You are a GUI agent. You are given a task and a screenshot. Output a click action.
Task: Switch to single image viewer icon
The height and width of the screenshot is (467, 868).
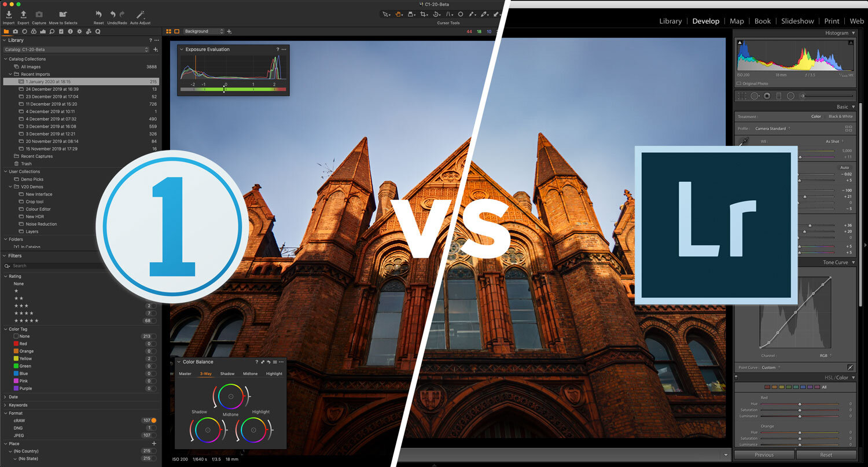point(176,31)
